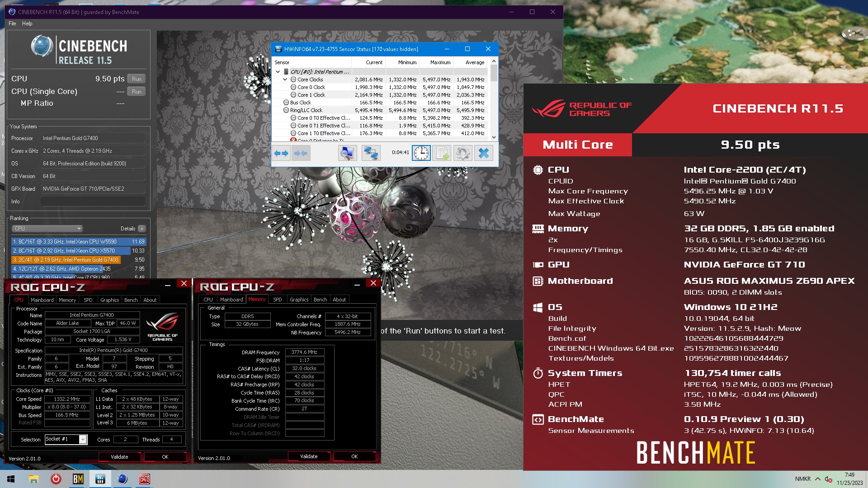Click 9.50 pts Multi Core score in BenchMate
This screenshot has width=868, height=488.
pos(750,145)
